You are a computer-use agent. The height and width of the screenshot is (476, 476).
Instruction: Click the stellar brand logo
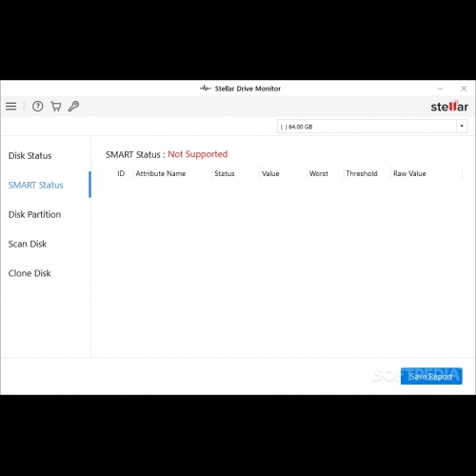(x=449, y=107)
